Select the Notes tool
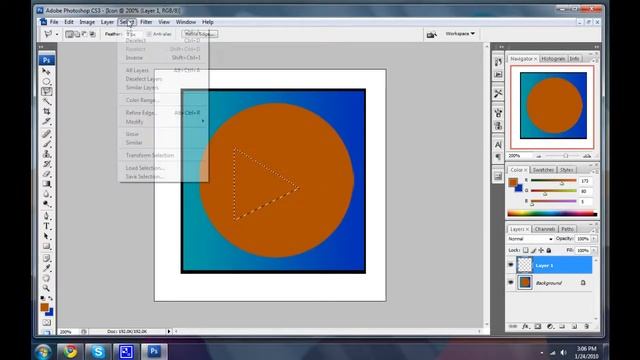Screen dimensions: 640x360 (47, 258)
